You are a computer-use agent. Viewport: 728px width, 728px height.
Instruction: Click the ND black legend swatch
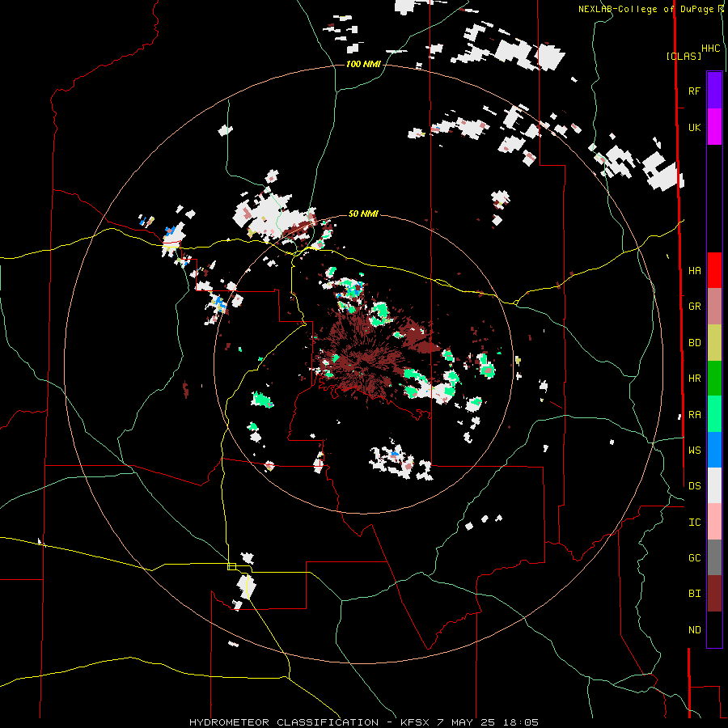point(714,629)
